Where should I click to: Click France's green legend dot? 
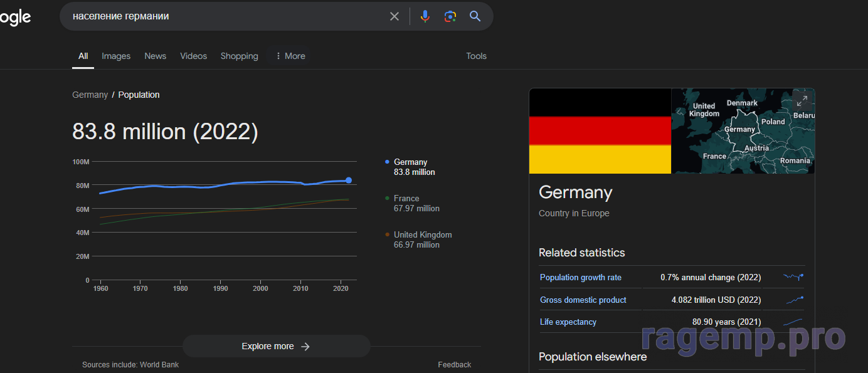coord(387,198)
